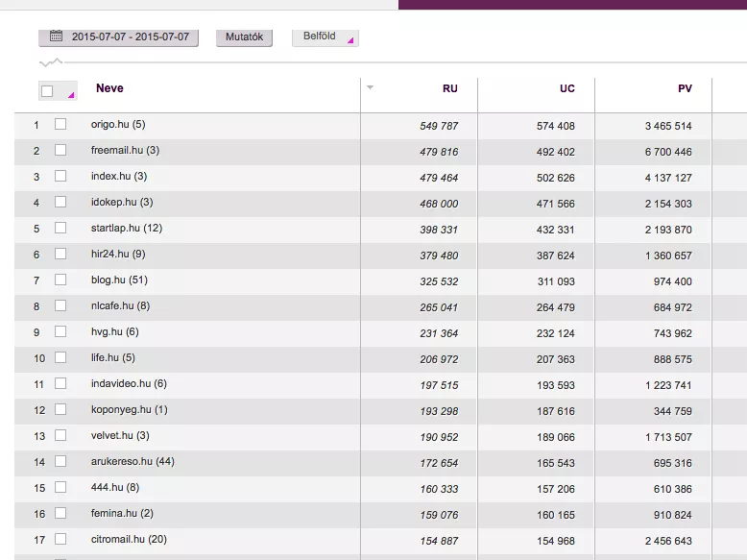747x560 pixels.
Task: Open the velvet.hu (3) entry
Action: coord(120,435)
